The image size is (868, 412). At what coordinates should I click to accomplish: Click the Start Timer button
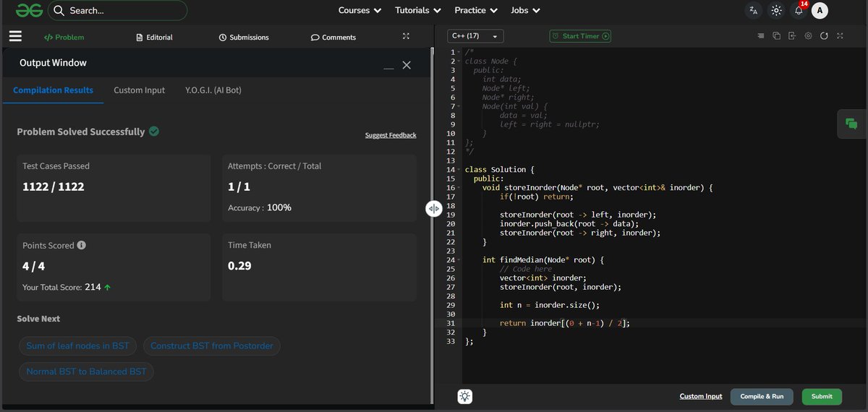(580, 35)
